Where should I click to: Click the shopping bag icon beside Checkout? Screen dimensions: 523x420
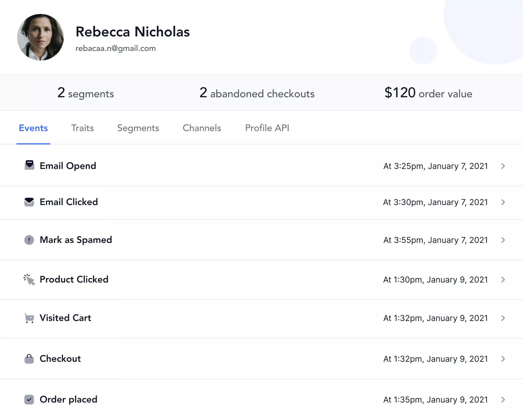pos(29,359)
